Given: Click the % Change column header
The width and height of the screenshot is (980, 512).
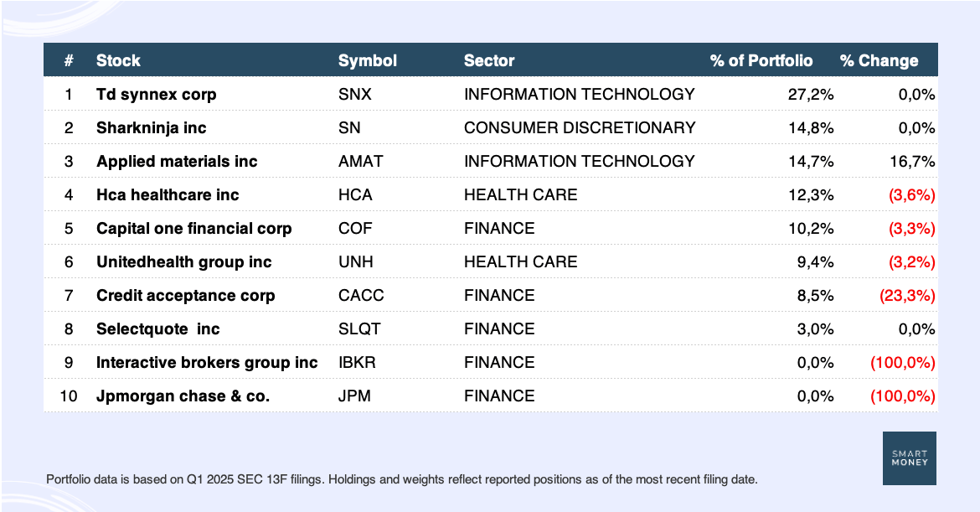Looking at the screenshot, I should click(879, 60).
